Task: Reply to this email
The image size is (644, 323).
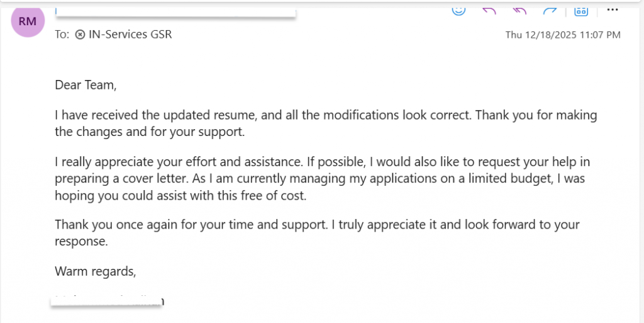Action: pyautogui.click(x=489, y=10)
